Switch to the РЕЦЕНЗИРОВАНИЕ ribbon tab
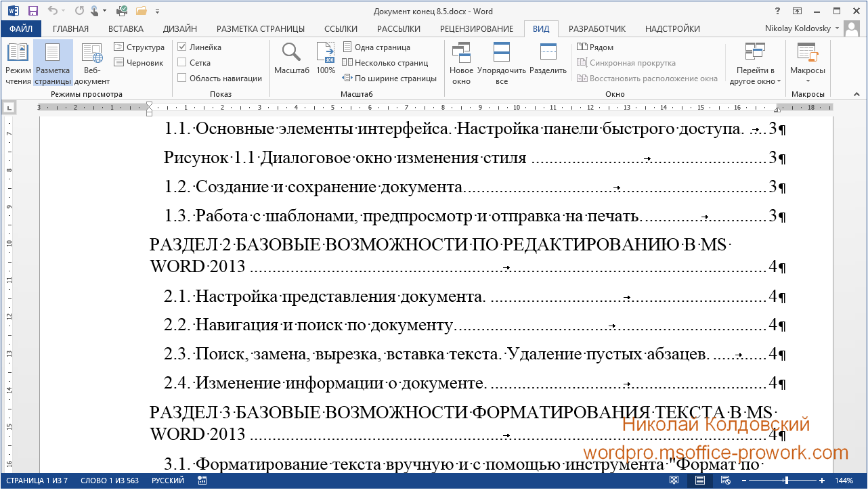 click(477, 28)
